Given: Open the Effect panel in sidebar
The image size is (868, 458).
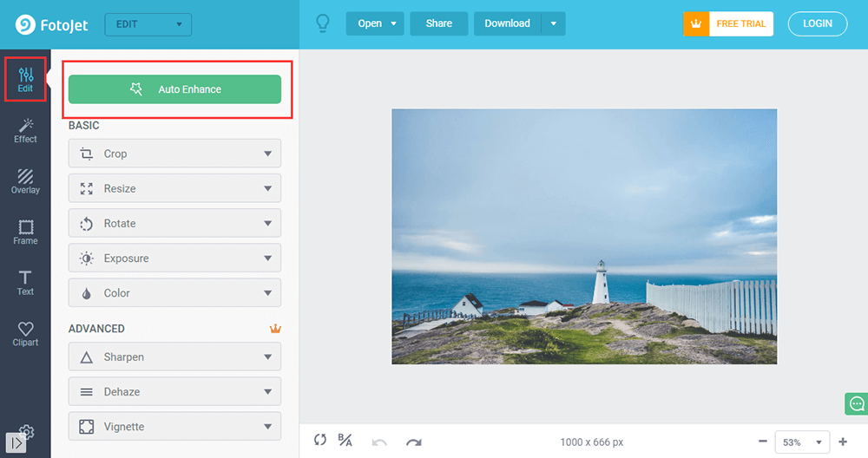Looking at the screenshot, I should (x=25, y=130).
